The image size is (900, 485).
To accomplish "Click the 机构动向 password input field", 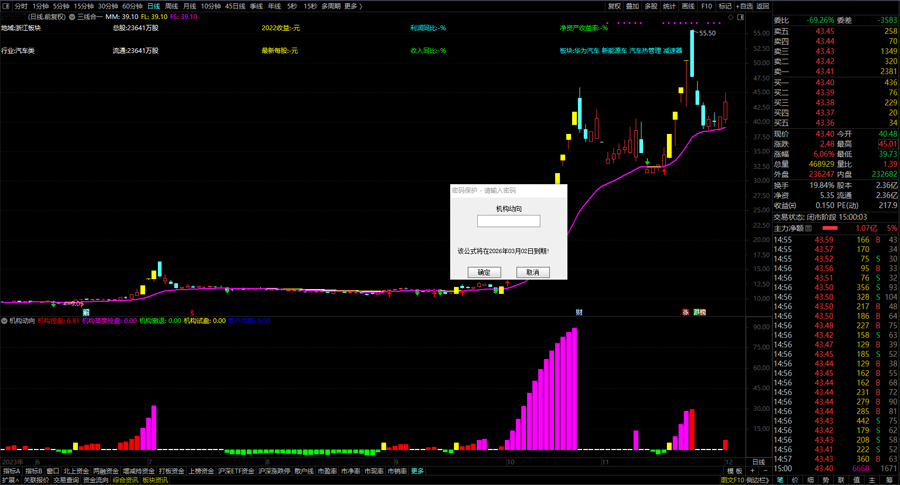I will coord(509,221).
